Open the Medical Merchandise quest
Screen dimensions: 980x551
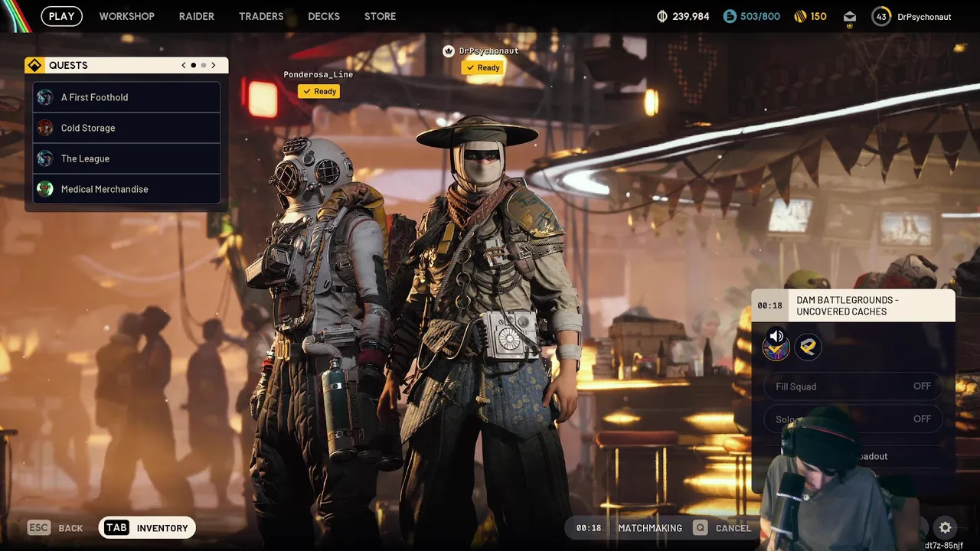[x=126, y=189]
